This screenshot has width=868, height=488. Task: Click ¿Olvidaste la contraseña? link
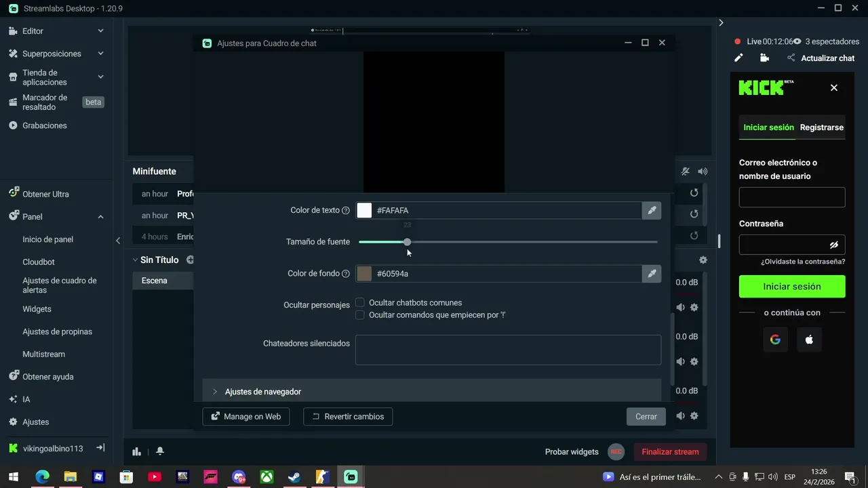pyautogui.click(x=803, y=262)
